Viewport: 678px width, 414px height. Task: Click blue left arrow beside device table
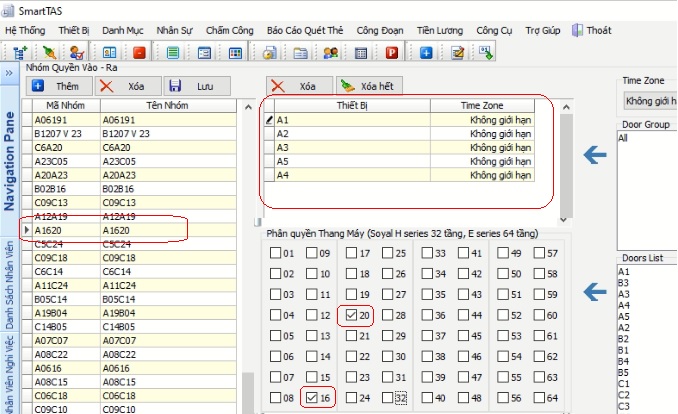pos(596,153)
